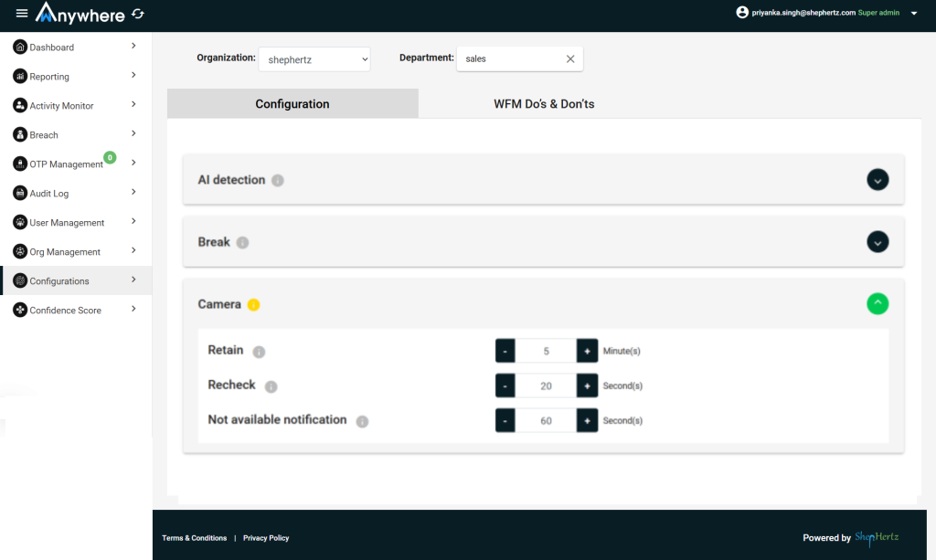This screenshot has width=936, height=560.
Task: Click the user profile avatar icon
Action: click(742, 13)
